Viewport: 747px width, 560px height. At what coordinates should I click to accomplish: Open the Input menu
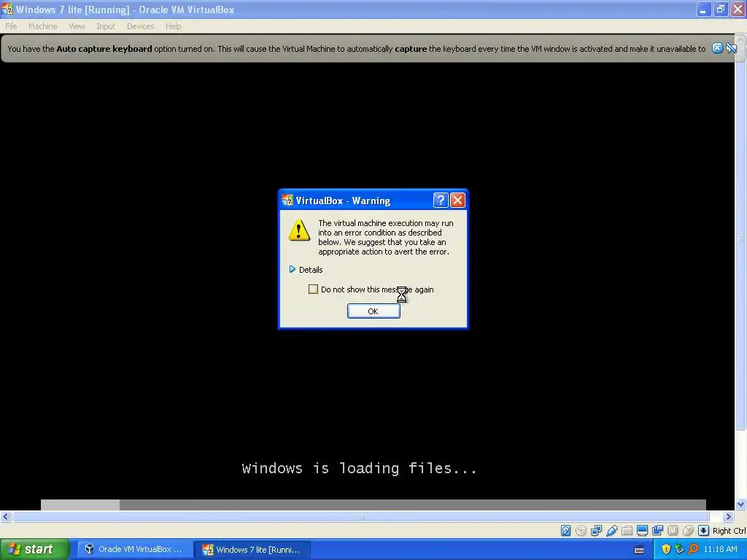(106, 26)
